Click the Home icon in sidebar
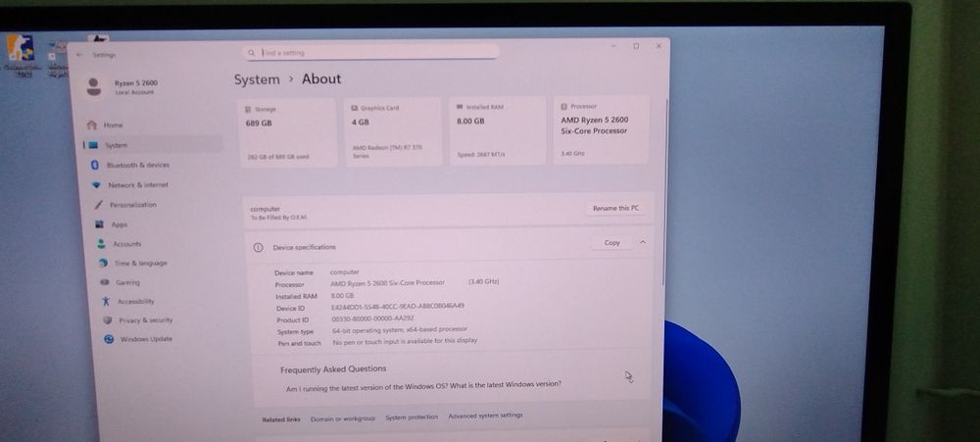The image size is (980, 442). pos(91,125)
